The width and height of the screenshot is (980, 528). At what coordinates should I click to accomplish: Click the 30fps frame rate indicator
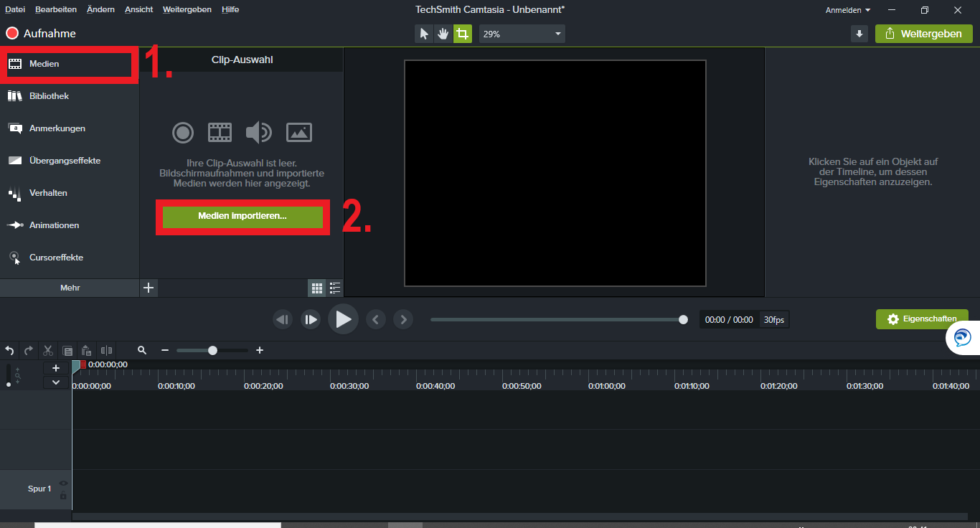pos(774,320)
